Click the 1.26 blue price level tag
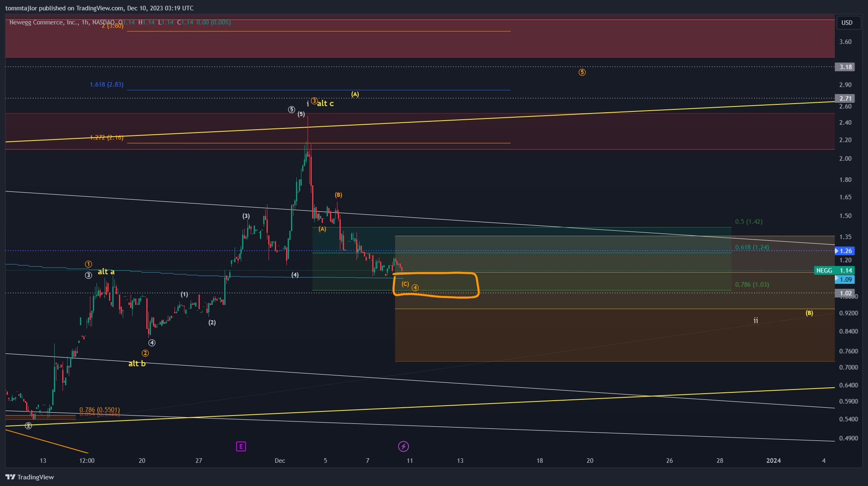 pos(845,251)
